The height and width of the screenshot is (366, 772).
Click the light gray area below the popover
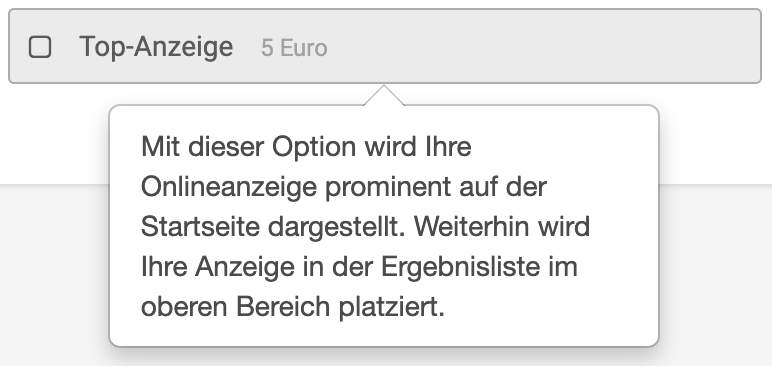click(384, 357)
